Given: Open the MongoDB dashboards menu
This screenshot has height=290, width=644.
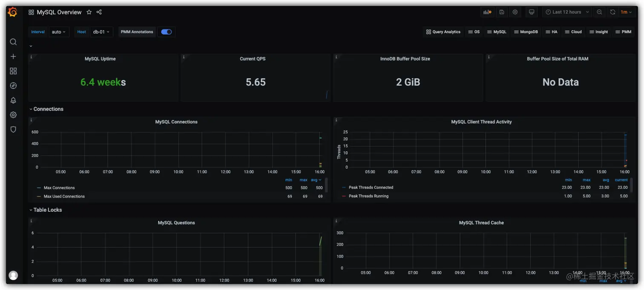Looking at the screenshot, I should tap(526, 32).
